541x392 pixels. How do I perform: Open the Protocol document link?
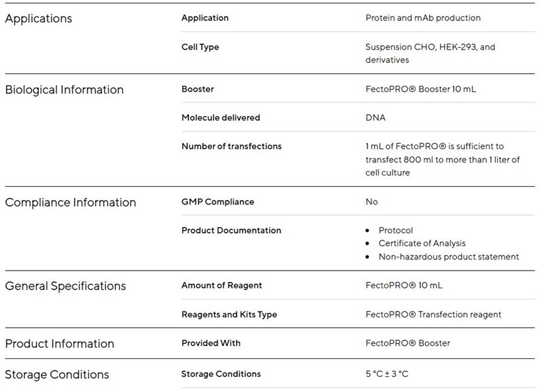point(395,230)
